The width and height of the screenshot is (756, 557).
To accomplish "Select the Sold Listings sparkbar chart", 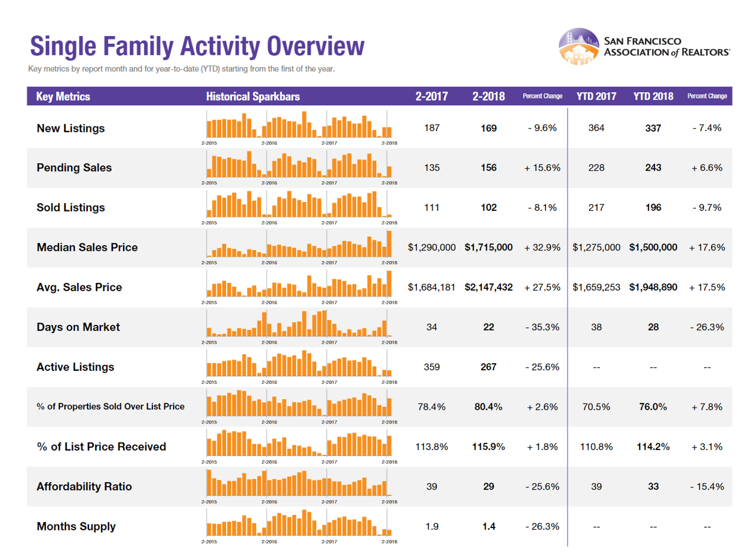I will pos(299,204).
